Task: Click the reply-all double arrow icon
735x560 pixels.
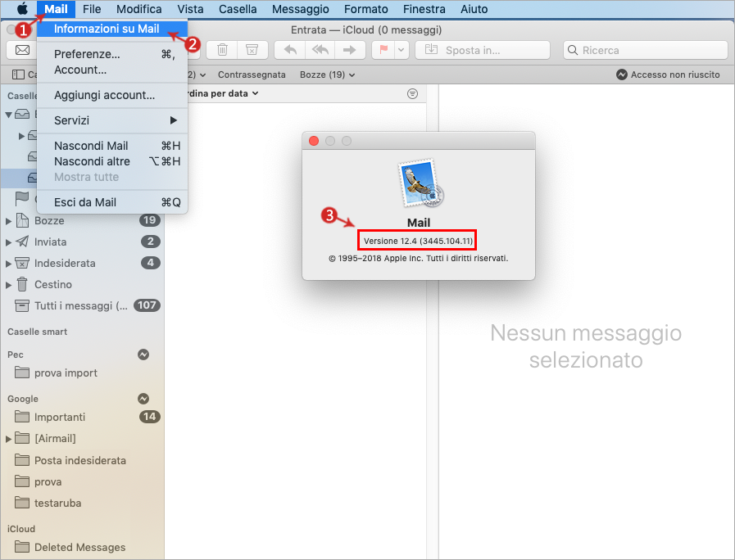Action: (x=320, y=50)
